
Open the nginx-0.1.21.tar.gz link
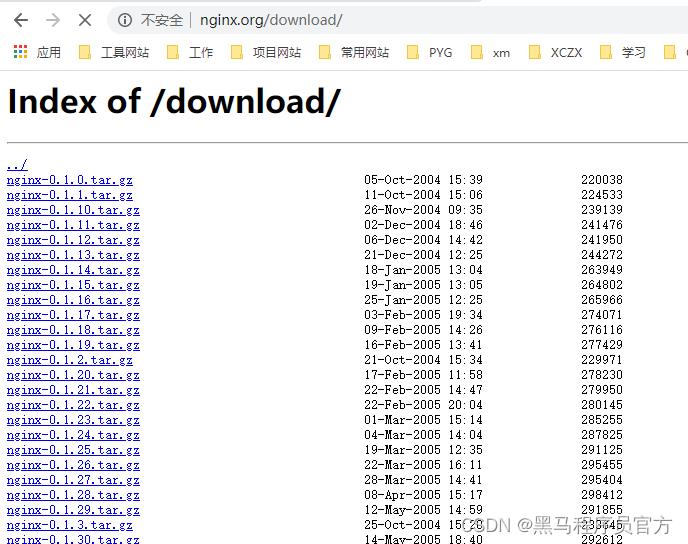coord(73,390)
